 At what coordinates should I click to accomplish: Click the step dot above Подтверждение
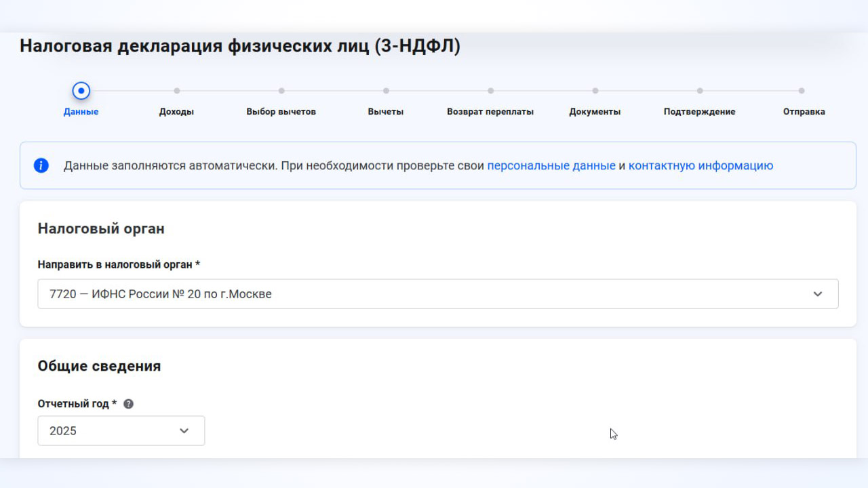699,90
